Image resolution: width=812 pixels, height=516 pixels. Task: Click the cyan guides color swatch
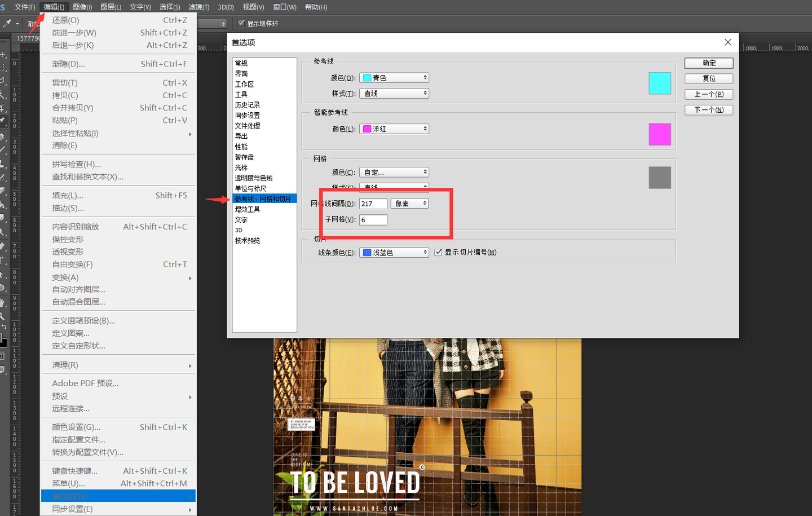click(660, 83)
